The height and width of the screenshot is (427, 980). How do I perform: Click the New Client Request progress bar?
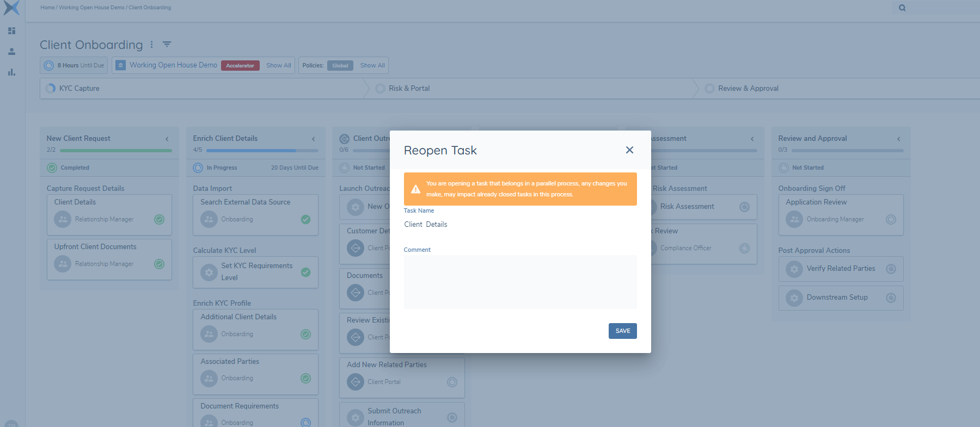click(x=115, y=150)
